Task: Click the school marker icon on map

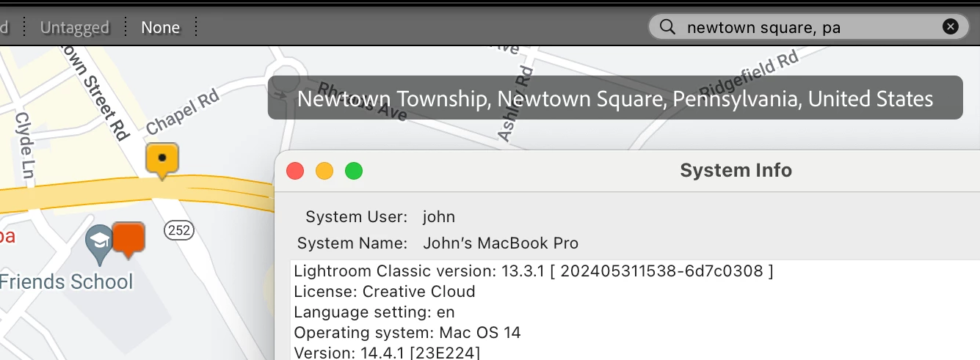Action: click(98, 244)
